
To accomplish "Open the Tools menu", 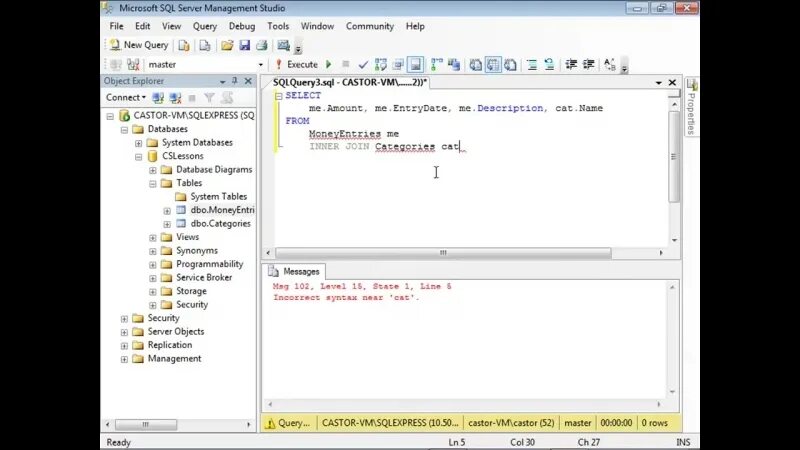I will point(278,26).
